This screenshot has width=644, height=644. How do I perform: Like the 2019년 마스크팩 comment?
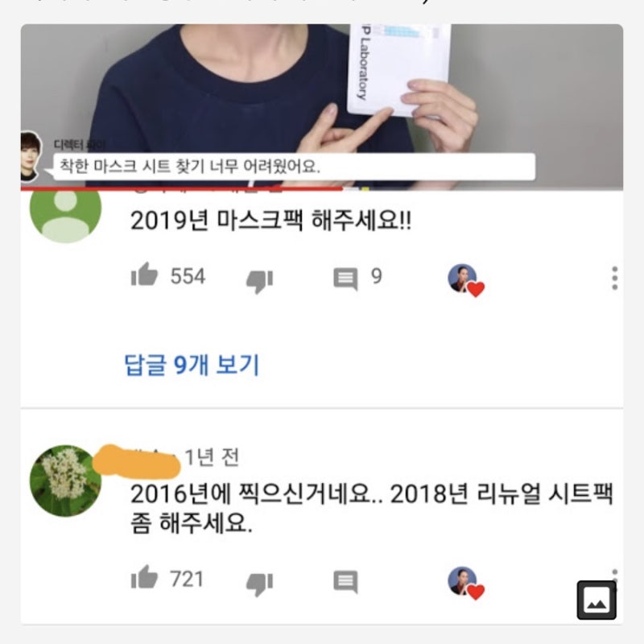[144, 274]
